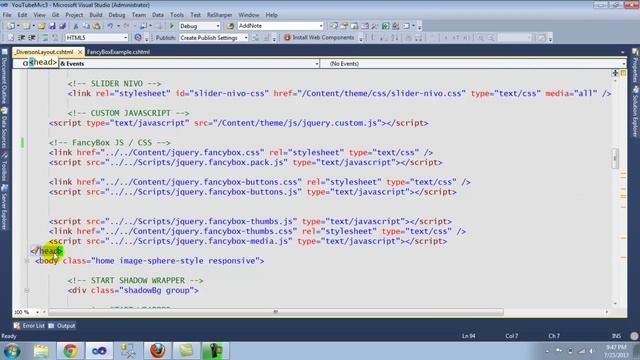Viewport: 640px width, 360px height.
Task: Open the Solution Explorer side tab
Action: 636,111
